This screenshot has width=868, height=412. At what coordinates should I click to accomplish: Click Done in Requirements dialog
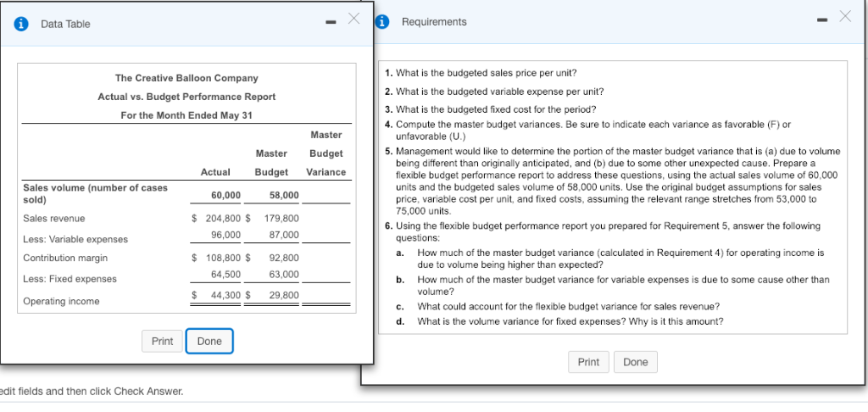636,362
